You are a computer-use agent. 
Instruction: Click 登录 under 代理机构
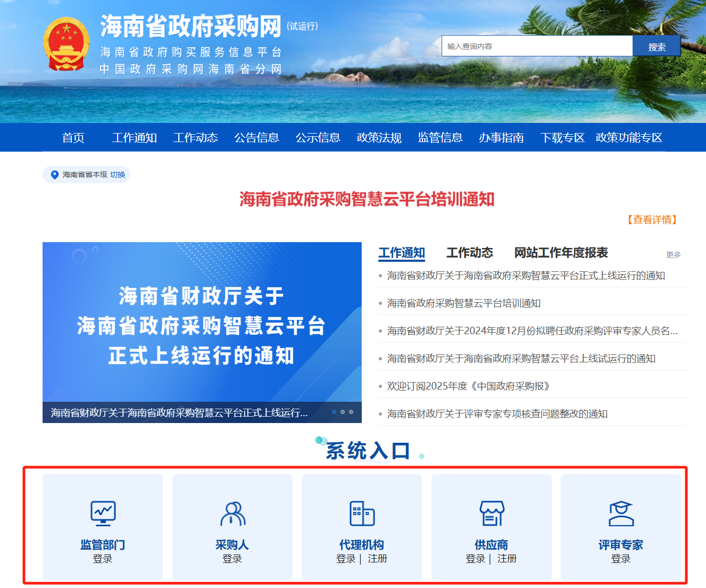(x=346, y=559)
